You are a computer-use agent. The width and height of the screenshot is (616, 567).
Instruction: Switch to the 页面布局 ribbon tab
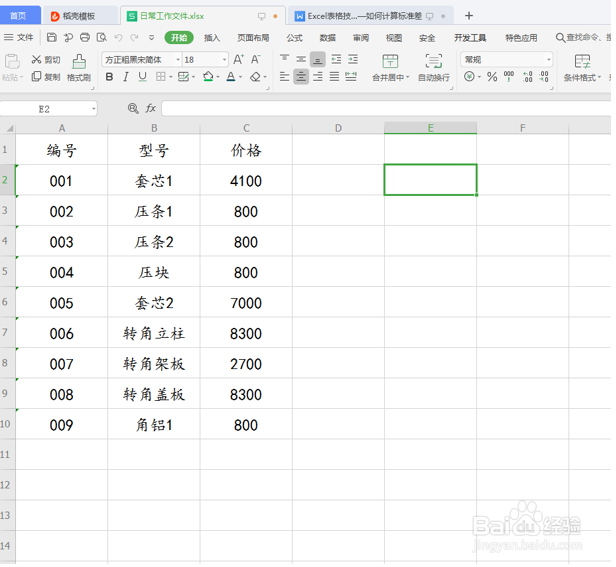tap(253, 38)
